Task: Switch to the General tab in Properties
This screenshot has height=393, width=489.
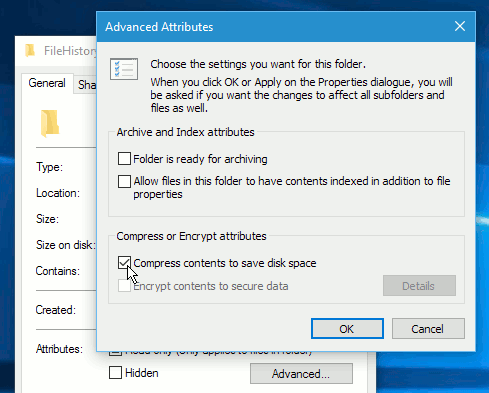Action: [47, 83]
